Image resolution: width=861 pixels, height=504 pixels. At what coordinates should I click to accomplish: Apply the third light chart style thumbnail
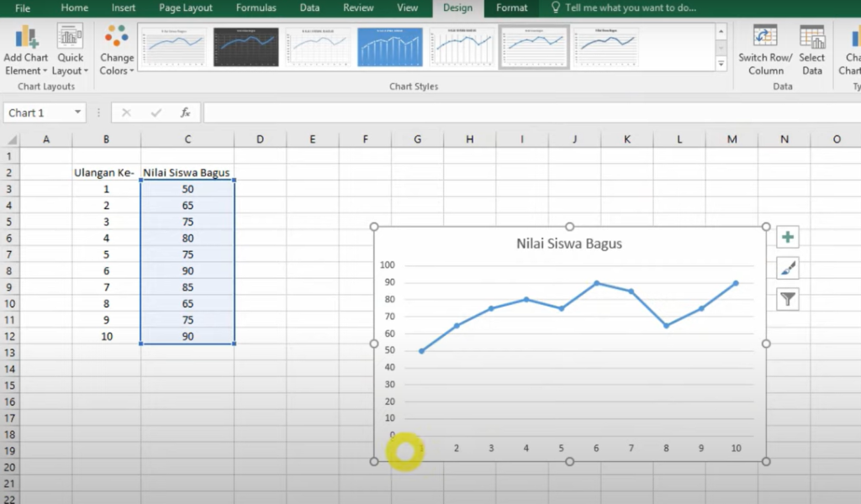(318, 47)
